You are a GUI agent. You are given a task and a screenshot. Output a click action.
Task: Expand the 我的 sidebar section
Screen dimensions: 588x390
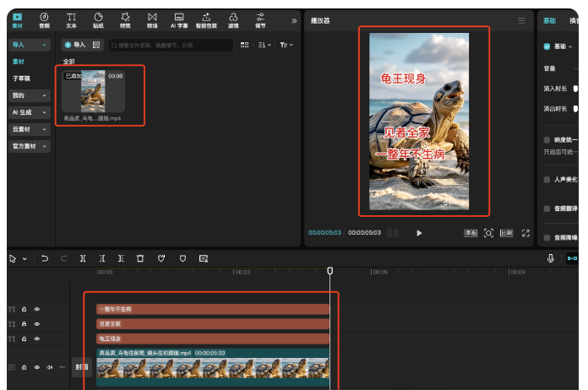point(29,95)
